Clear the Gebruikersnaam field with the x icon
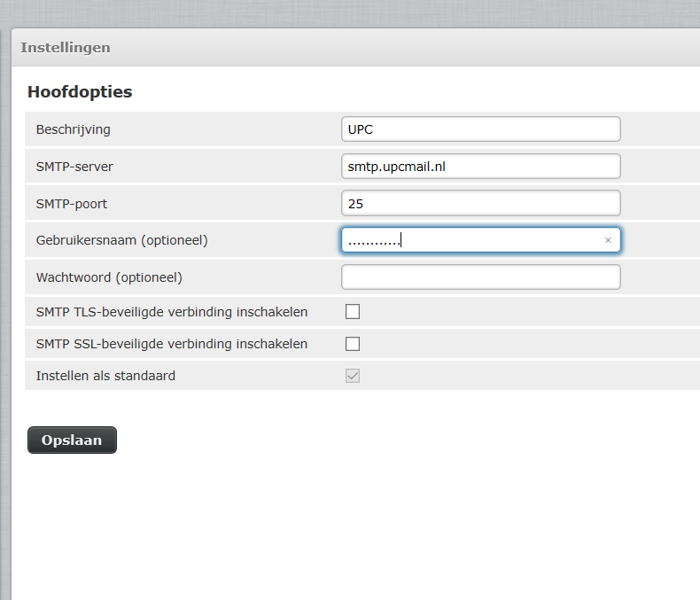The image size is (700, 600). (608, 240)
